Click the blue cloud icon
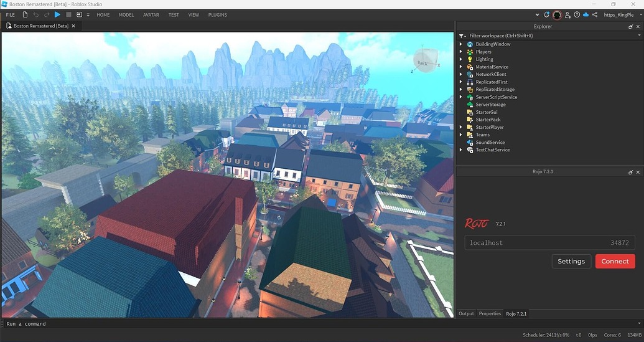644x342 pixels. tap(586, 15)
